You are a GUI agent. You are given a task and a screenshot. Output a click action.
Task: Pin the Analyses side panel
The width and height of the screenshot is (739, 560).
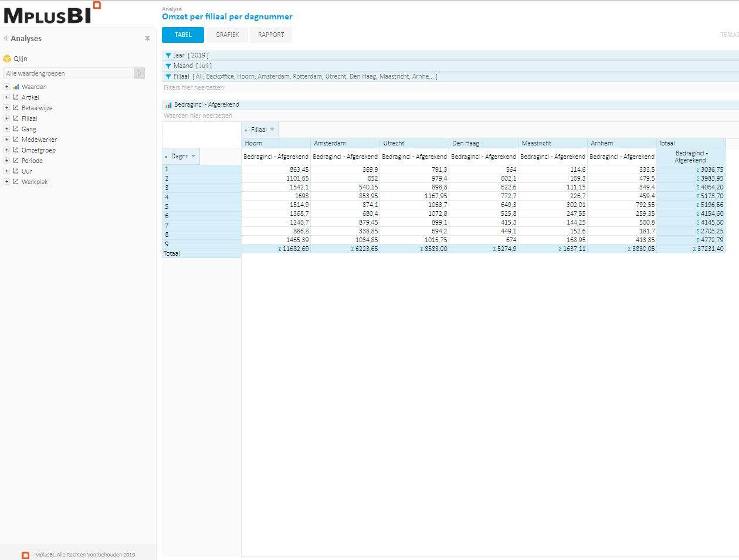tap(147, 38)
